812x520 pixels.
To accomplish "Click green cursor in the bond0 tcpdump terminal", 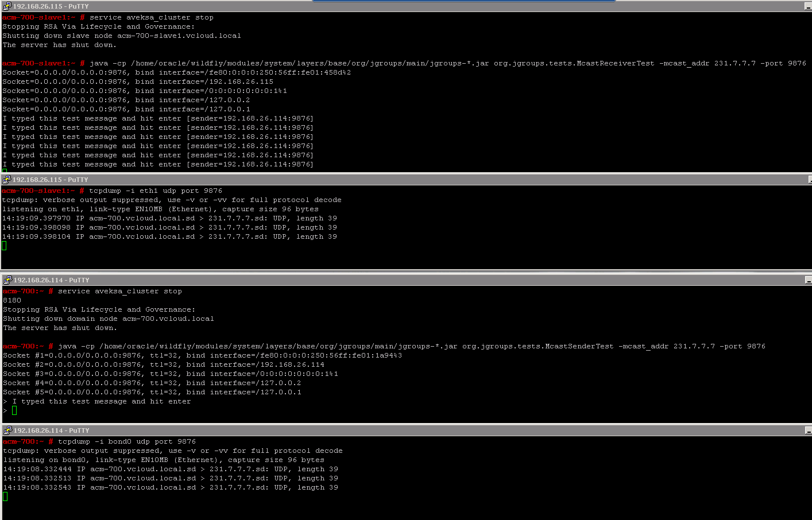I will [5, 496].
